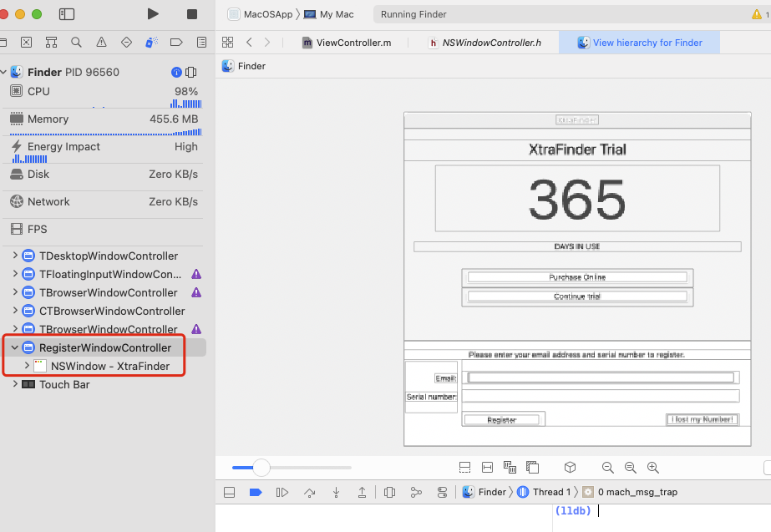This screenshot has width=771, height=532.
Task: Click the blue gauge icon beside Finder PID
Action: [176, 73]
